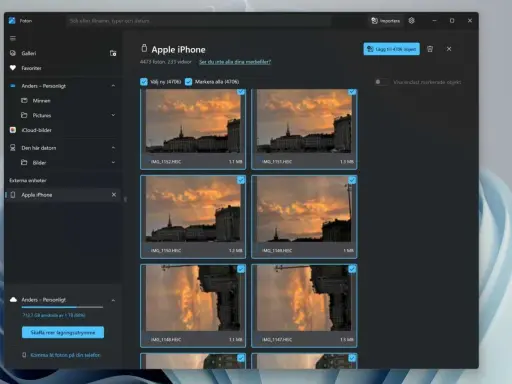512x384 pixels.
Task: Click the Den här datorn computer icon
Action: point(13,148)
